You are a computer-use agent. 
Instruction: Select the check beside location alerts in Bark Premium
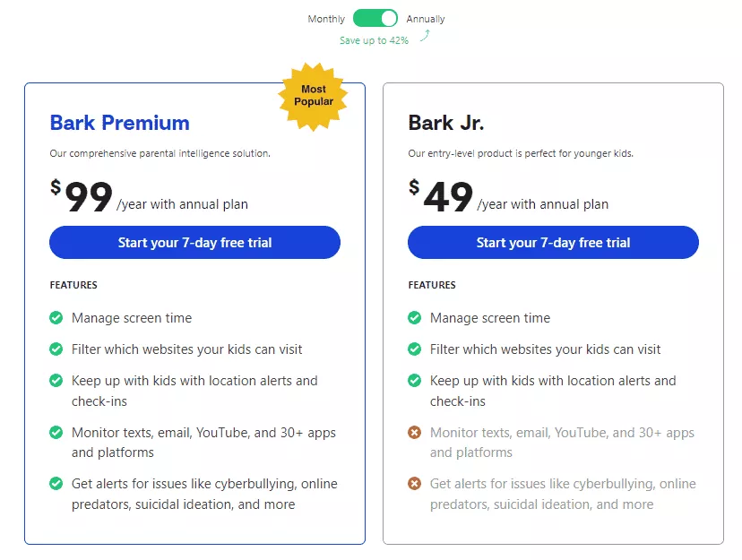tap(56, 381)
